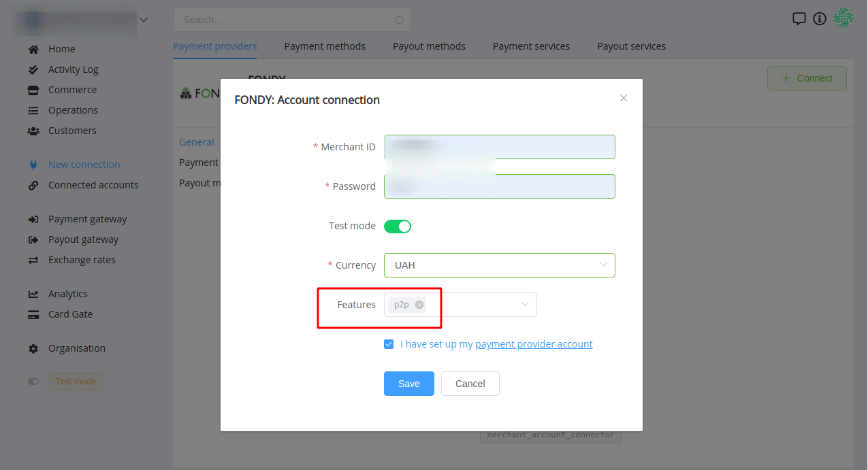Expand the organisation selector chevron at top-left
This screenshot has height=470, width=868.
click(x=143, y=20)
